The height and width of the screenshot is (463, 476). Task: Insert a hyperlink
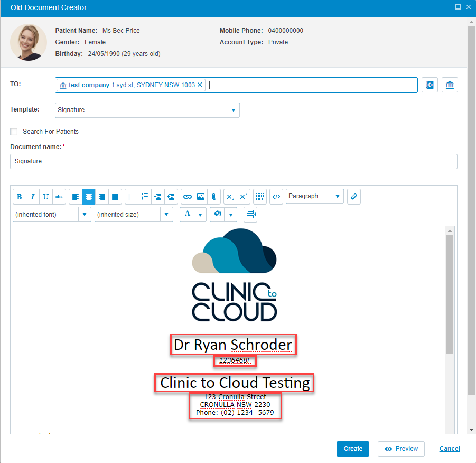(x=188, y=197)
